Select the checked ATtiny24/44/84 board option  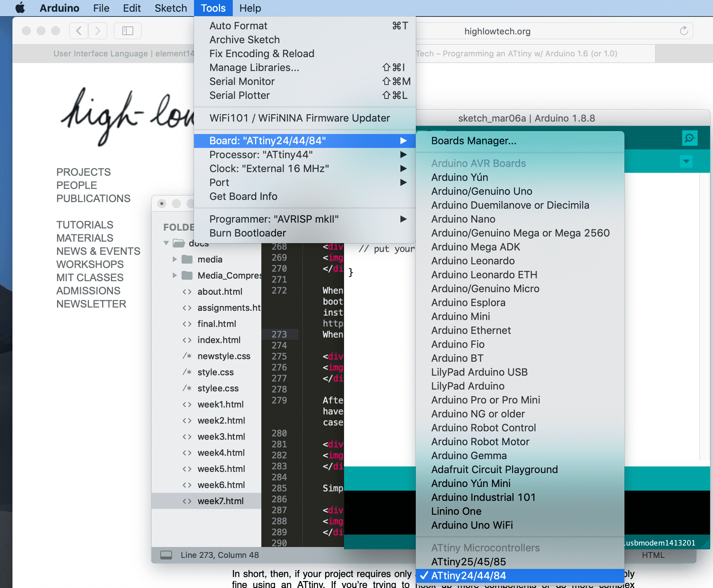(469, 576)
